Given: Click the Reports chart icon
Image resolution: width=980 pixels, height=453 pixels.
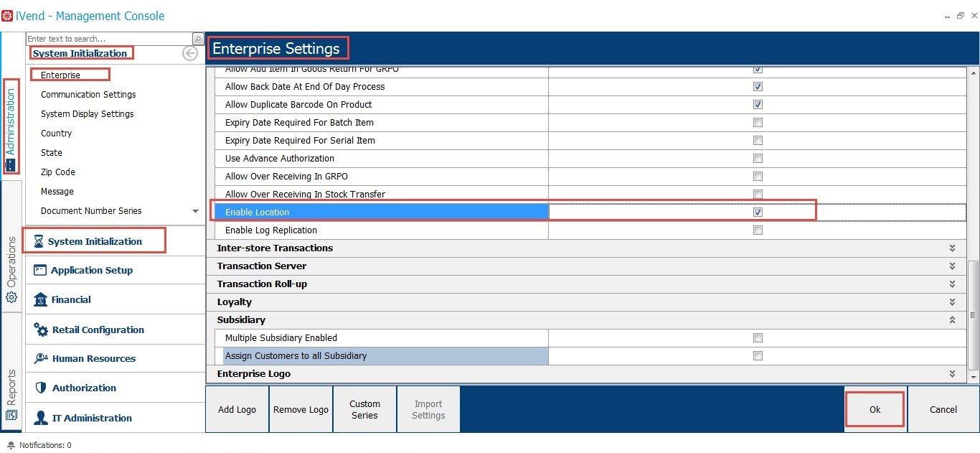Looking at the screenshot, I should point(11,415).
